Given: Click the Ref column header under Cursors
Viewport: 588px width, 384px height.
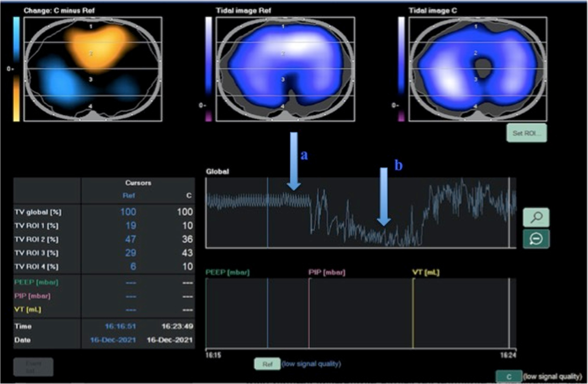Looking at the screenshot, I should tap(129, 196).
